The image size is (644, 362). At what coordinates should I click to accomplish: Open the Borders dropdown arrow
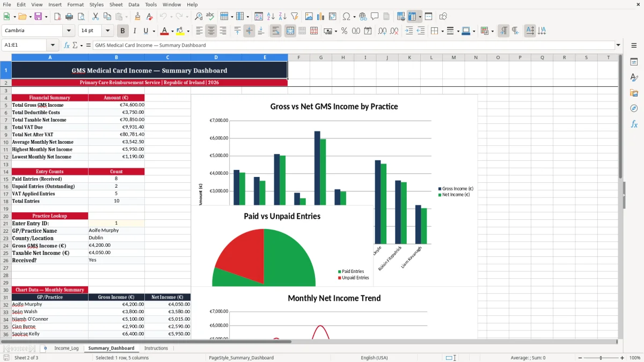point(442,31)
